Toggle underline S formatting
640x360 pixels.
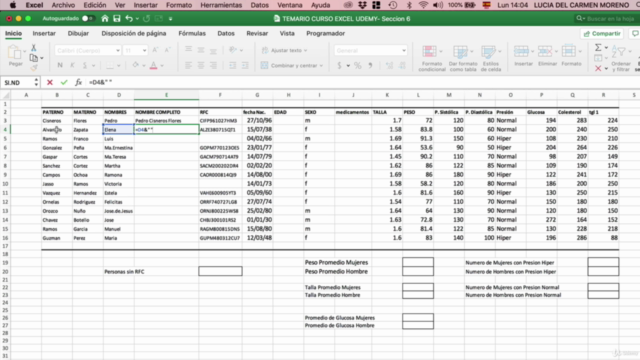click(84, 65)
